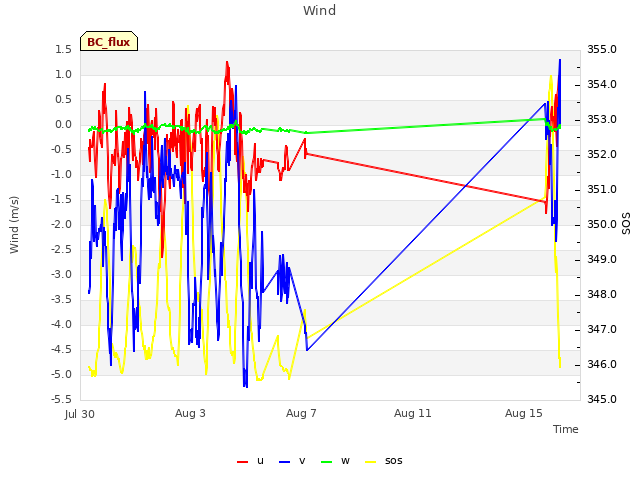
Task: Select the 'w' legend label
Action: point(345,461)
